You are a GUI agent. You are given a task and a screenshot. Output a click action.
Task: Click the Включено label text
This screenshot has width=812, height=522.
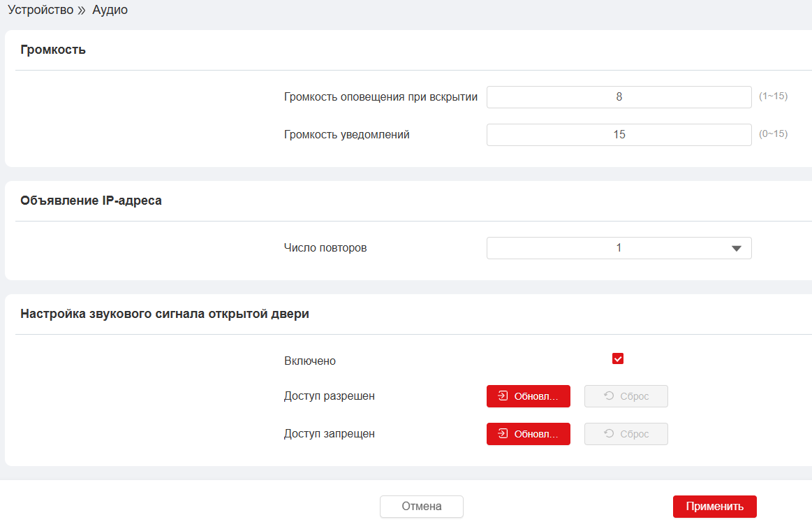pos(310,361)
